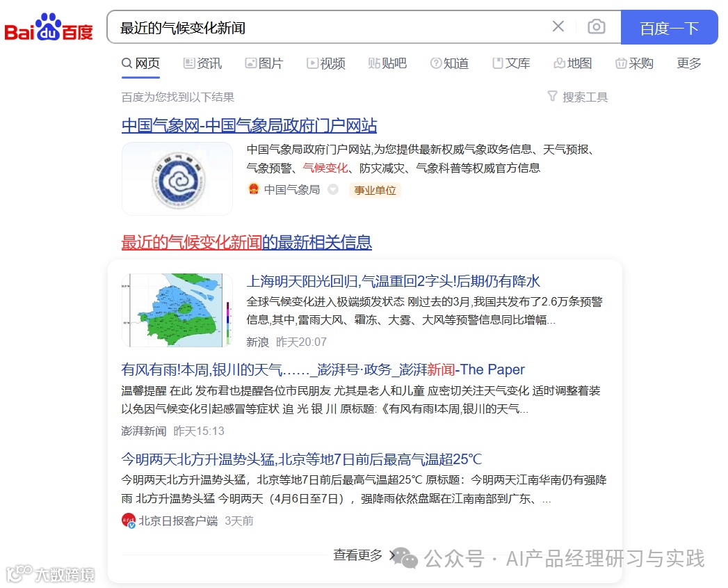Select the 网页 tab
Viewport: 728px width, 588px height.
click(140, 63)
